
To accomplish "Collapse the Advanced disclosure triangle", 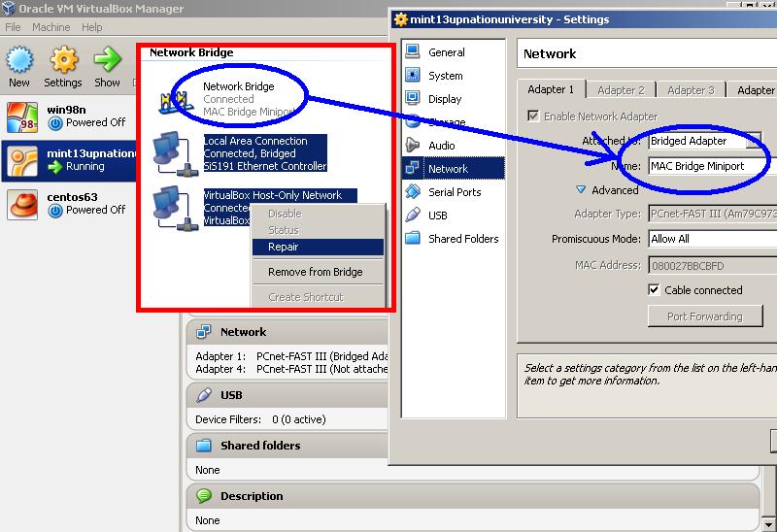I will tap(581, 189).
